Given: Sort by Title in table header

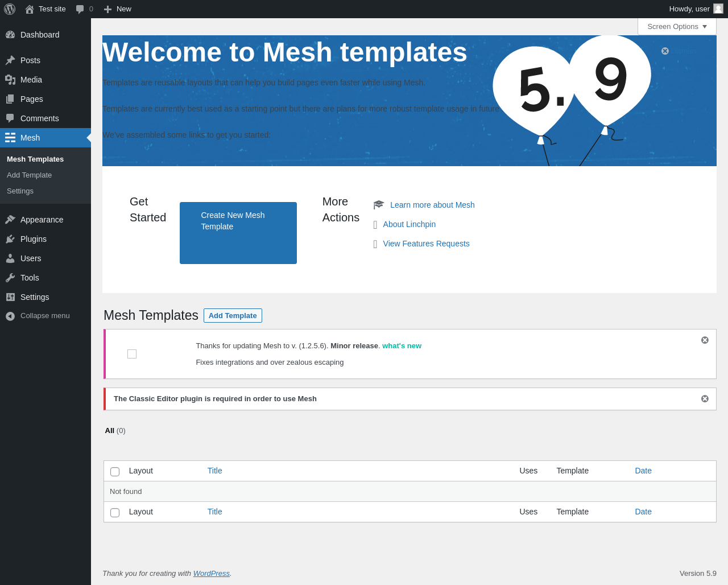Looking at the screenshot, I should coord(215,471).
